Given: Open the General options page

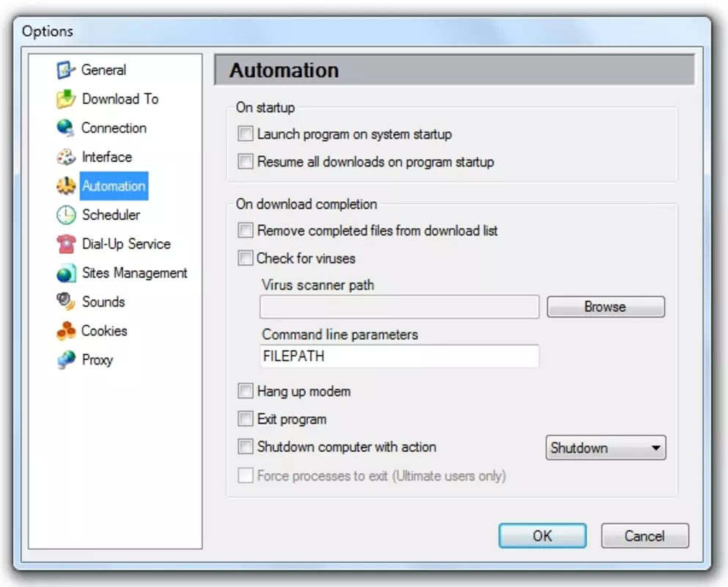Looking at the screenshot, I should pos(103,70).
